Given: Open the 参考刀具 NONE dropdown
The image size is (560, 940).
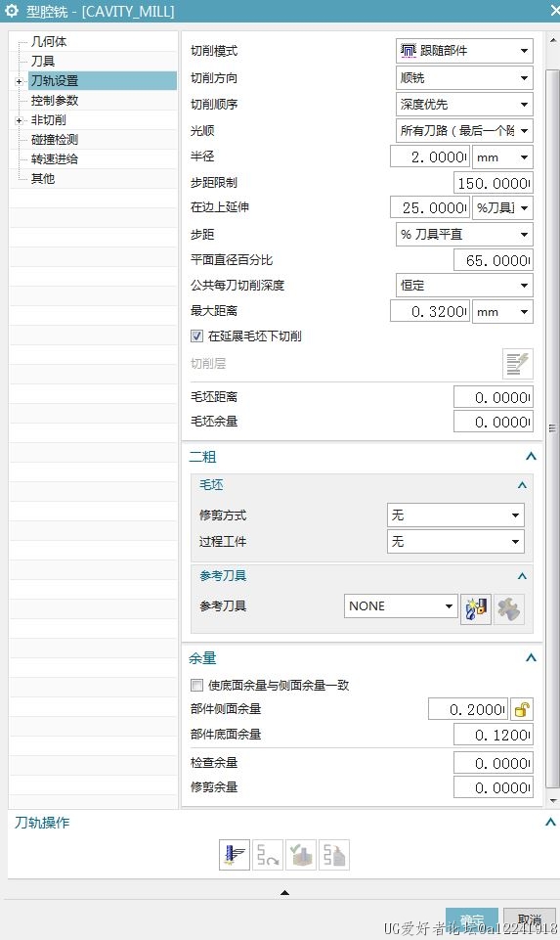Looking at the screenshot, I should pyautogui.click(x=401, y=606).
